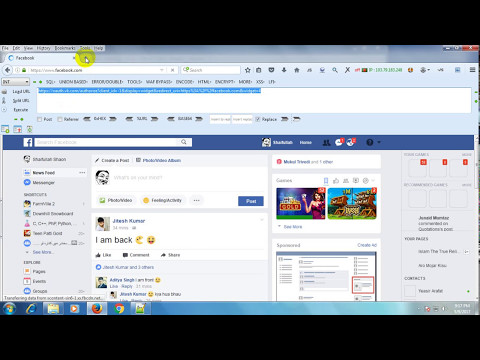The width and height of the screenshot is (480, 360).
Task: Open Facebook messages notification icon
Action: (339, 142)
